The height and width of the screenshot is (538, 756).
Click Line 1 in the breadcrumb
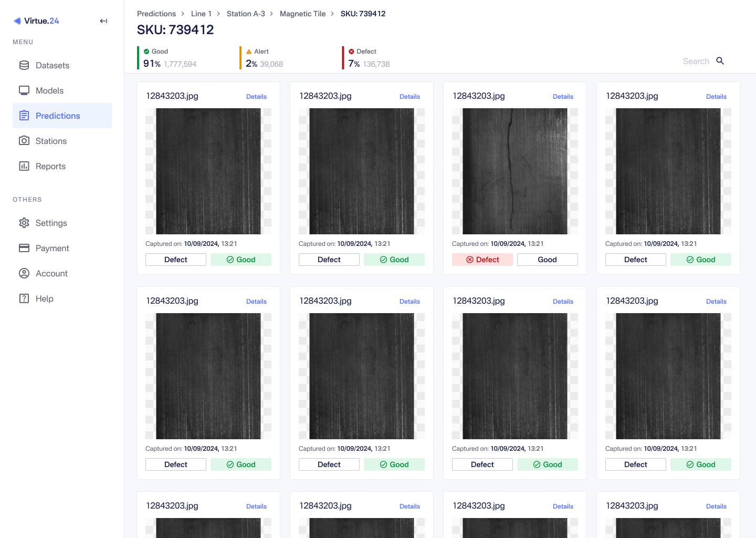(201, 14)
